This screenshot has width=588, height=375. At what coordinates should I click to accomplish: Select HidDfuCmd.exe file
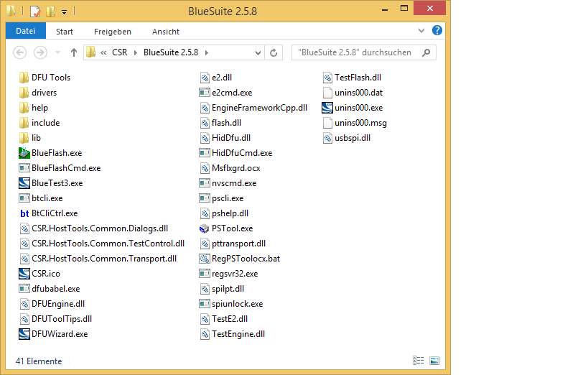coord(236,153)
